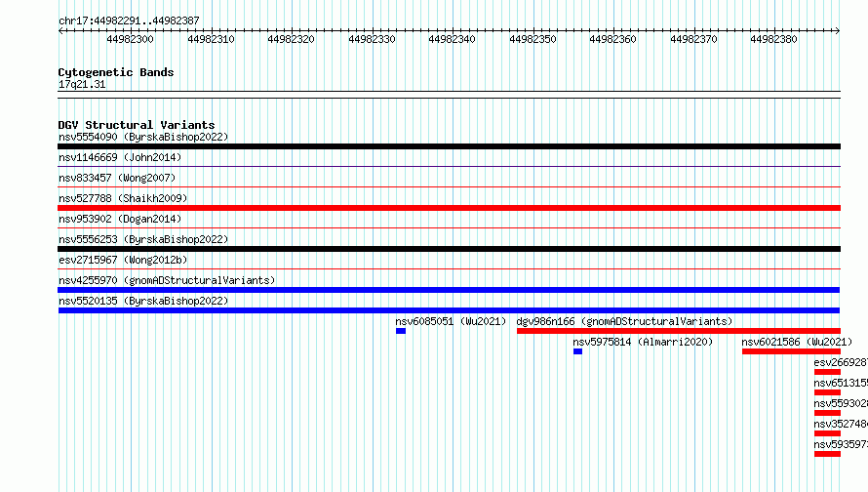Open variant nsv5554090 (ByrskaBishop2022) label
868x492 pixels.
tap(143, 137)
